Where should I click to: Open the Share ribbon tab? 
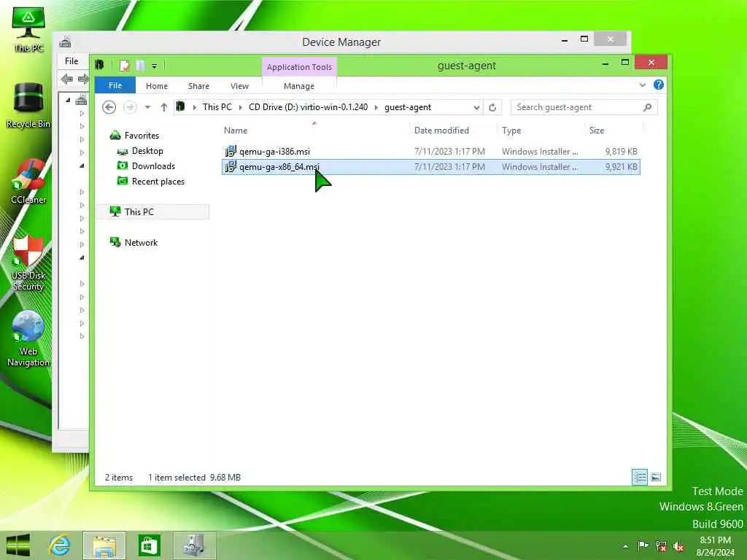[198, 86]
